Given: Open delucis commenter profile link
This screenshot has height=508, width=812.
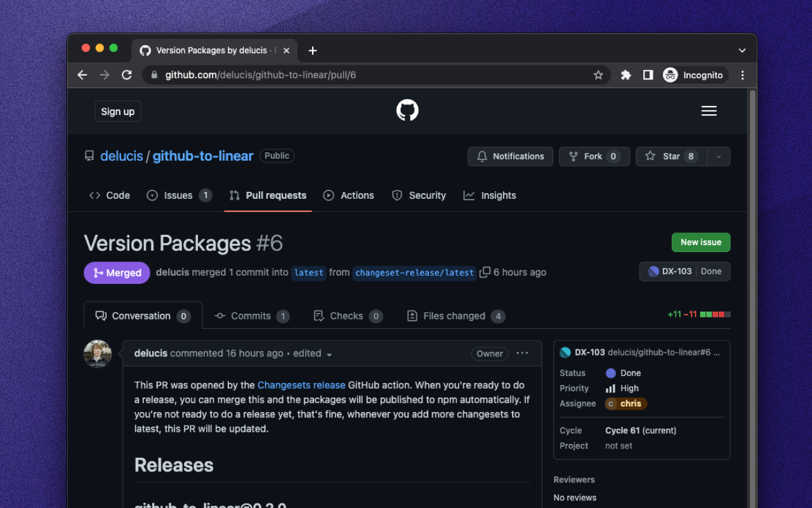Looking at the screenshot, I should click(x=151, y=353).
